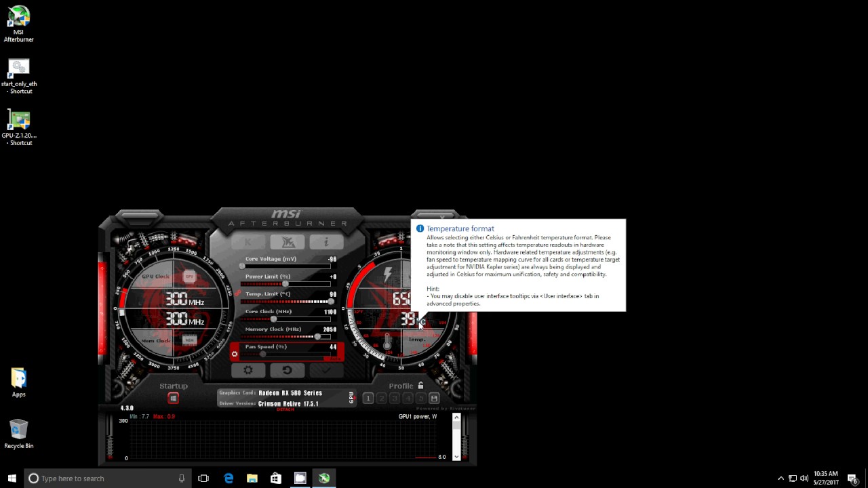Screen dimensions: 868x488
Task: Show hidden system tray icons
Action: click(781, 479)
